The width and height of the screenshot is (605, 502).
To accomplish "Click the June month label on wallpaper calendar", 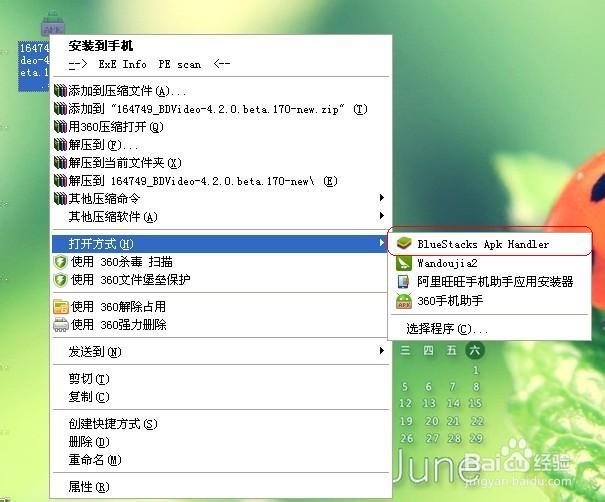I will point(434,467).
